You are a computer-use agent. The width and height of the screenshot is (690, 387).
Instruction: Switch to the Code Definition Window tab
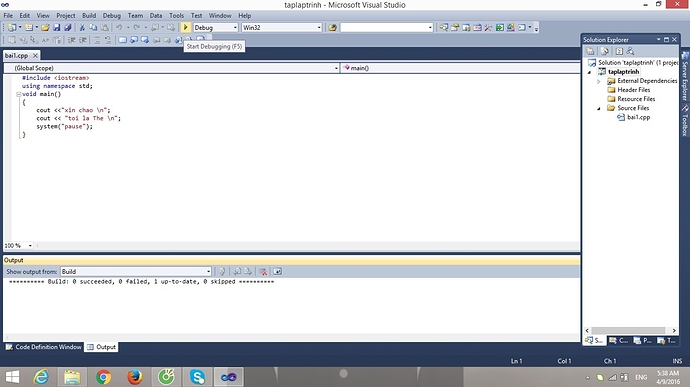coord(44,347)
